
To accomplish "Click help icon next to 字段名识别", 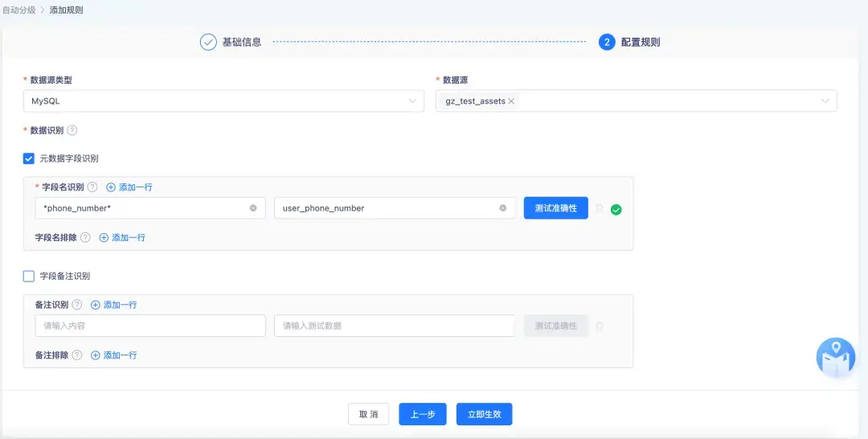I will [92, 187].
